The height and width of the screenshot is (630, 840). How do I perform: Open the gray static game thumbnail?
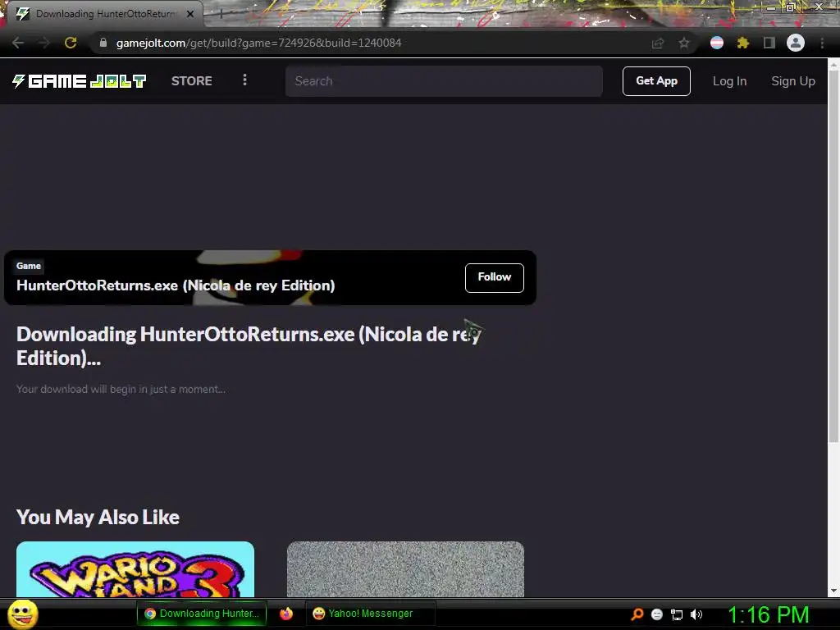(405, 569)
